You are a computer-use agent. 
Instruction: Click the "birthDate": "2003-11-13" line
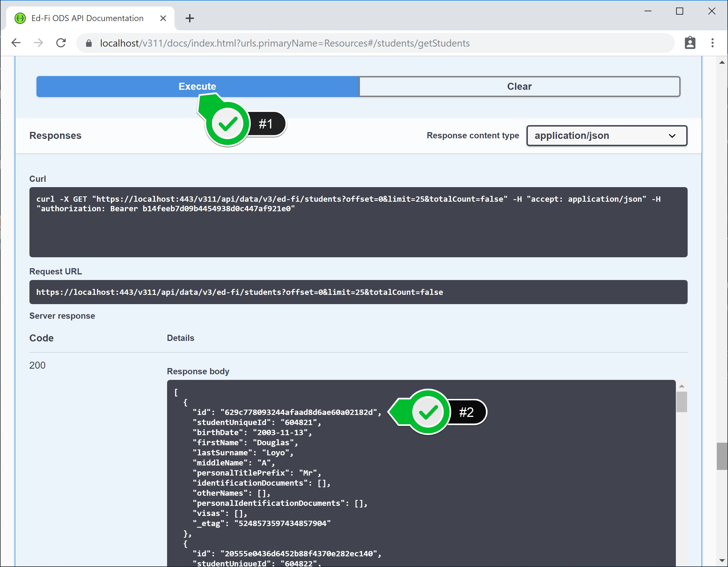coord(252,433)
